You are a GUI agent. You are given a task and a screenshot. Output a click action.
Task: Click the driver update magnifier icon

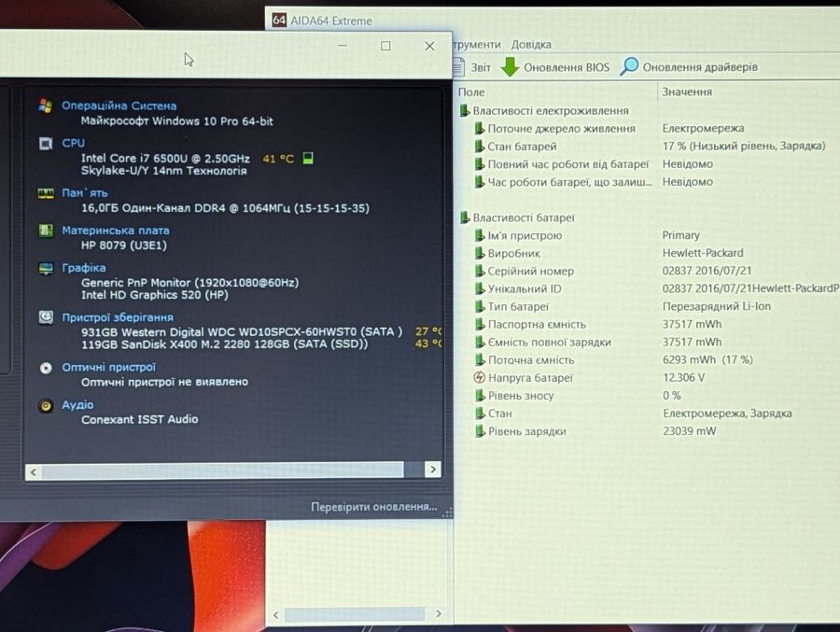click(629, 66)
